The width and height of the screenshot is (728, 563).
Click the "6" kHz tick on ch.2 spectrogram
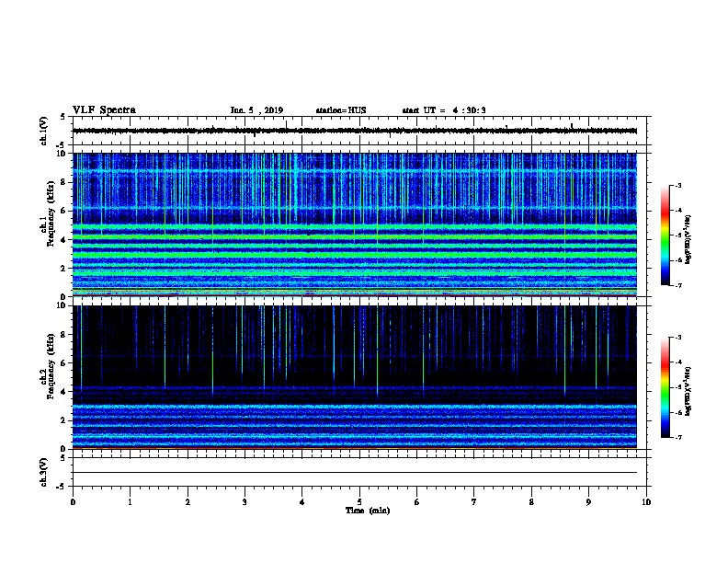point(63,362)
